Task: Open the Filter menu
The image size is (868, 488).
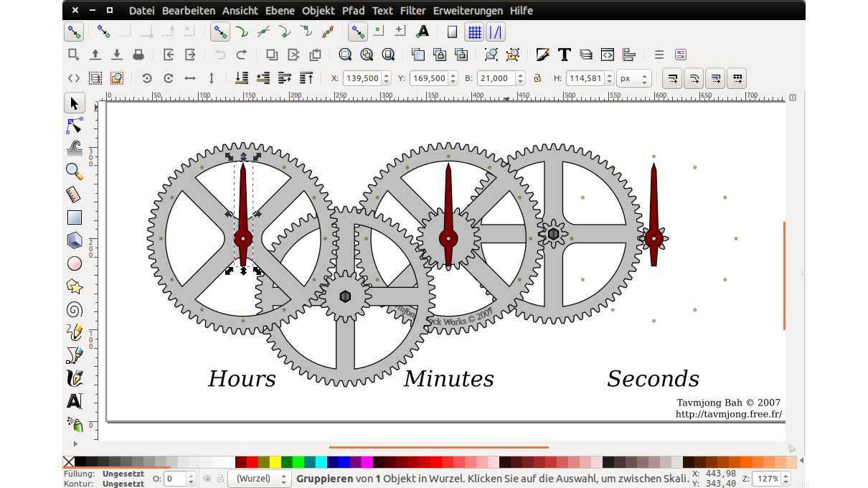Action: [x=412, y=11]
